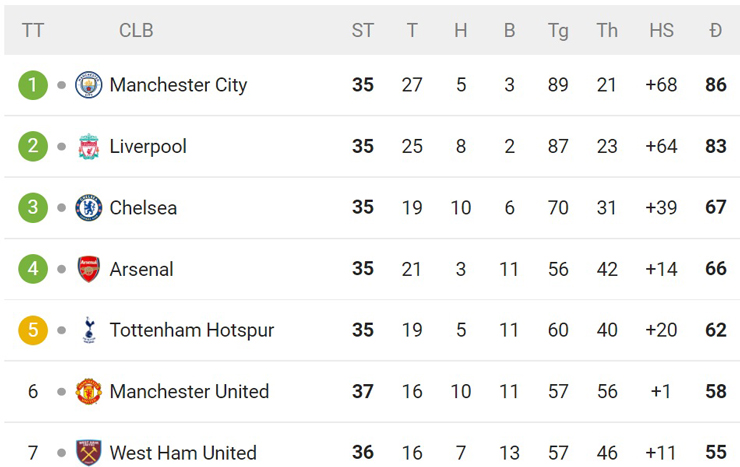Click the Liverpool club crest

pyautogui.click(x=89, y=146)
